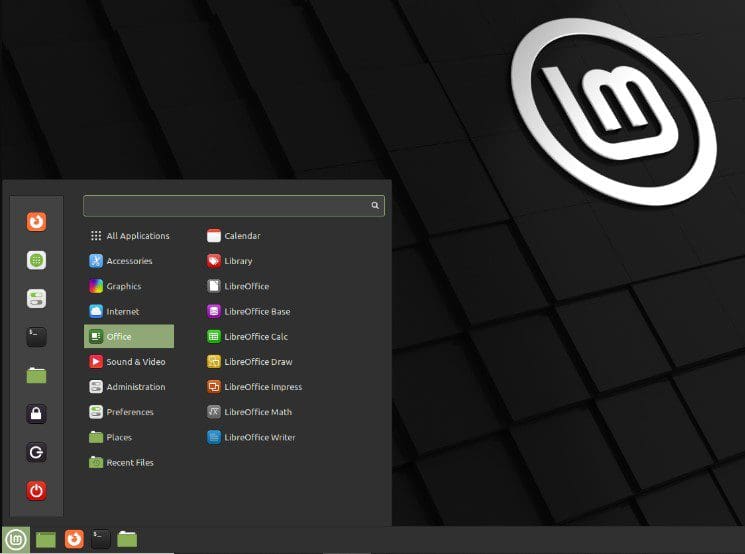
Task: Select the highlighted Office category
Action: click(129, 336)
